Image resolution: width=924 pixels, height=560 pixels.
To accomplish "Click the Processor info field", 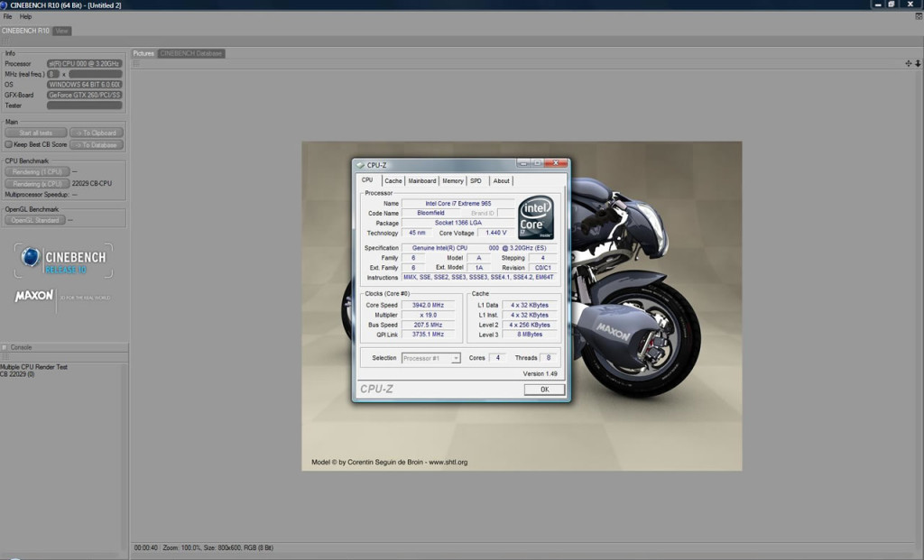I will click(84, 64).
